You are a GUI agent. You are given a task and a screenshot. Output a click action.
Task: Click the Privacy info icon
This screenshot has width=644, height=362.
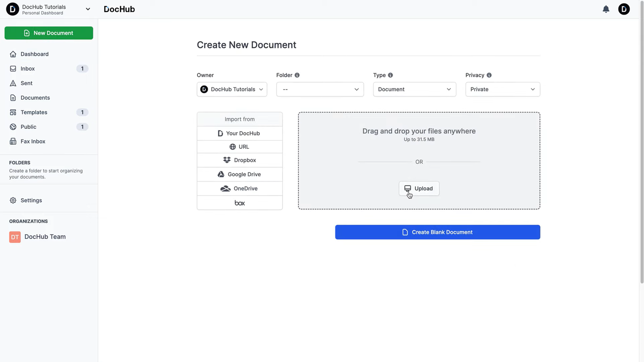pos(489,75)
